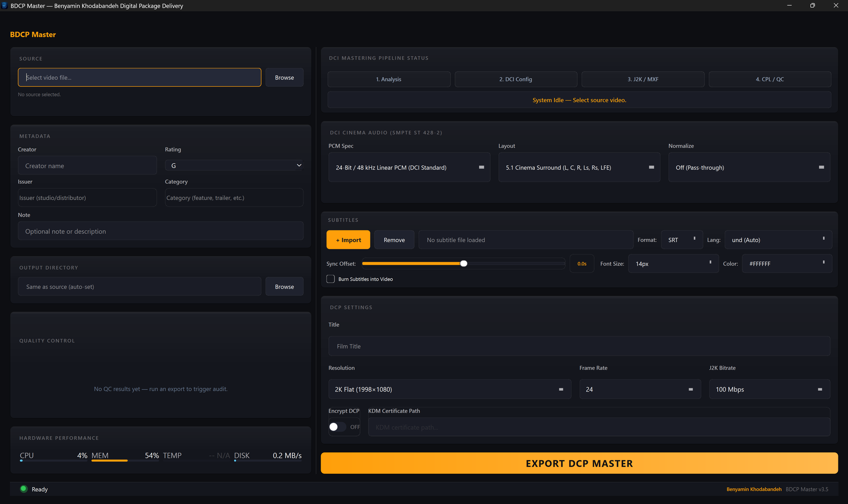Open the Rating dropdown showing G
848x504 pixels.
pyautogui.click(x=234, y=165)
